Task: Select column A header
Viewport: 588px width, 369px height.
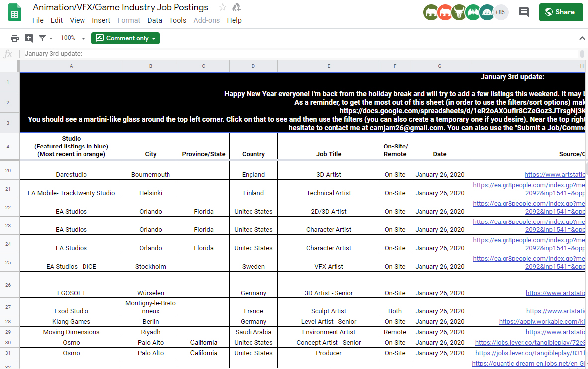Action: [71, 66]
